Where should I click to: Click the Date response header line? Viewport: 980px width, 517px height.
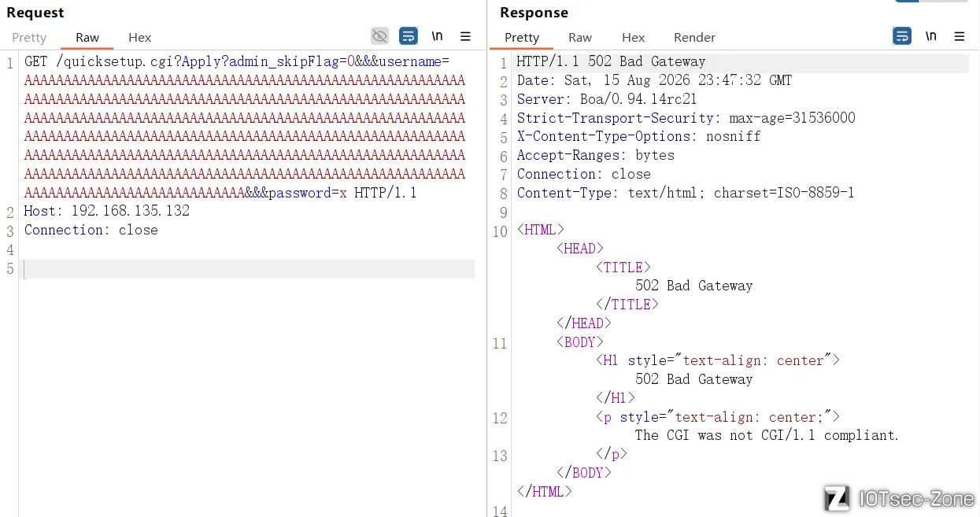(x=654, y=80)
